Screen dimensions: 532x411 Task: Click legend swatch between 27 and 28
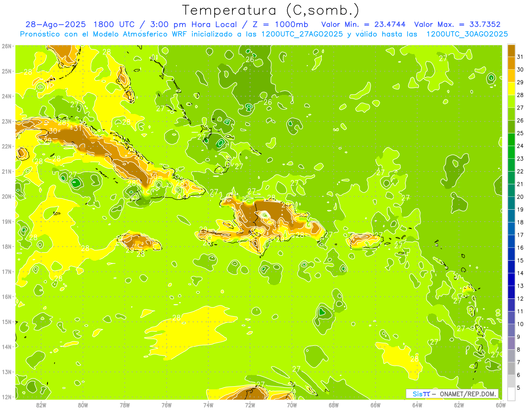[x=511, y=102]
